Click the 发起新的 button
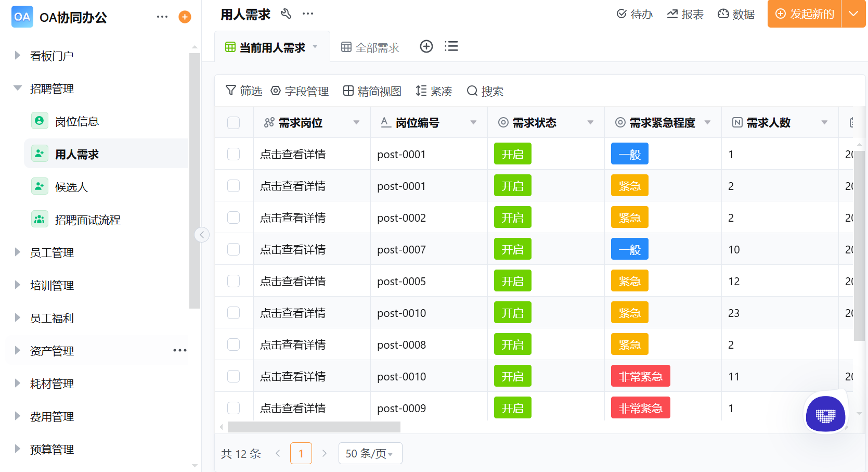The width and height of the screenshot is (868, 472). coord(804,14)
